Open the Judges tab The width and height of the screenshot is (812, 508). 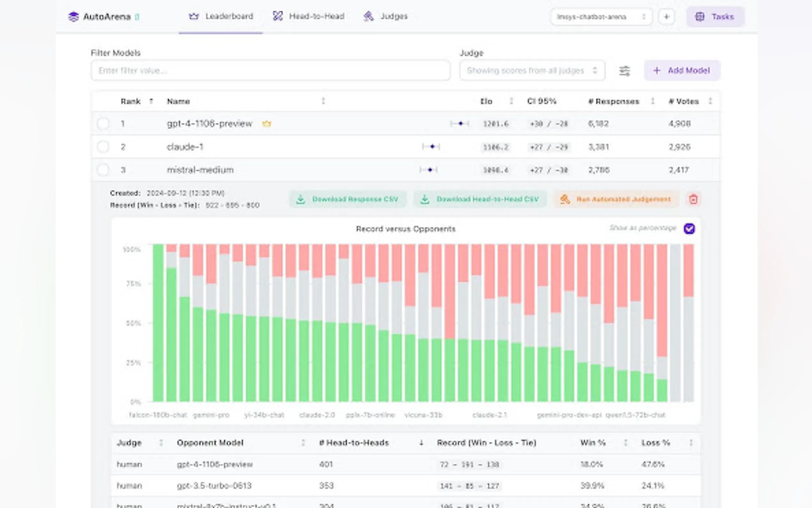click(386, 16)
